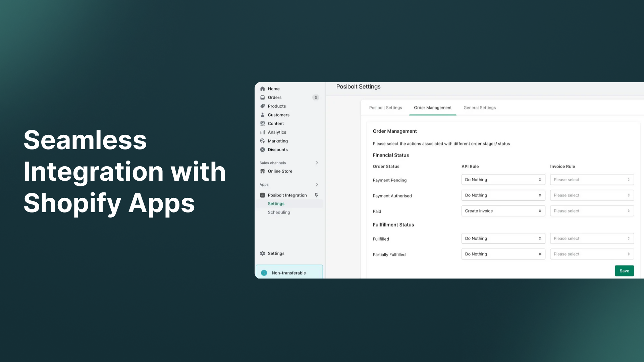The width and height of the screenshot is (644, 362).
Task: Click the Non-transferable info icon
Action: point(264,272)
